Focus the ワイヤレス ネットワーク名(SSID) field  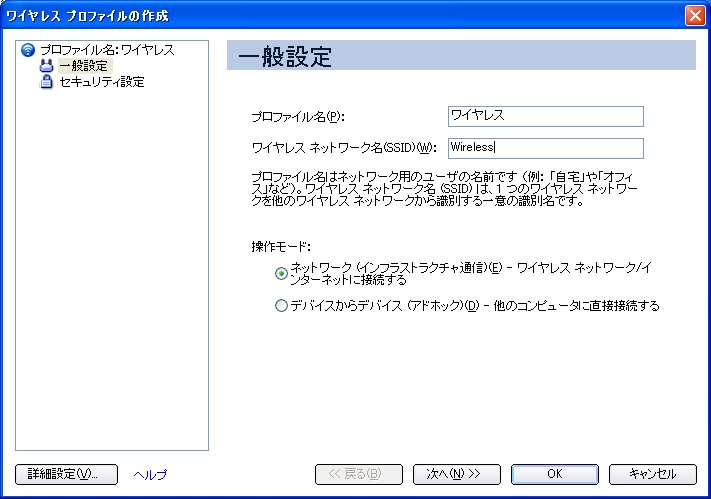coord(545,148)
